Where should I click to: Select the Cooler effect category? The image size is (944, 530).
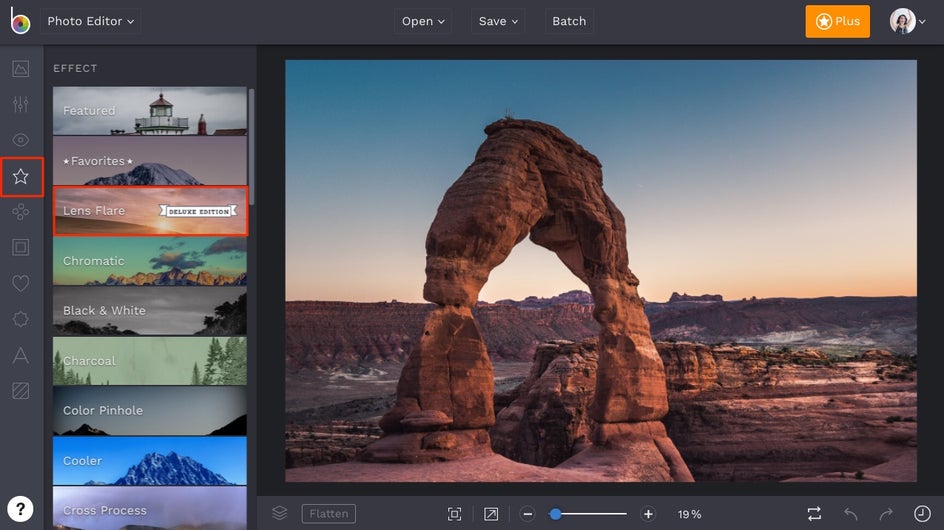pyautogui.click(x=150, y=461)
